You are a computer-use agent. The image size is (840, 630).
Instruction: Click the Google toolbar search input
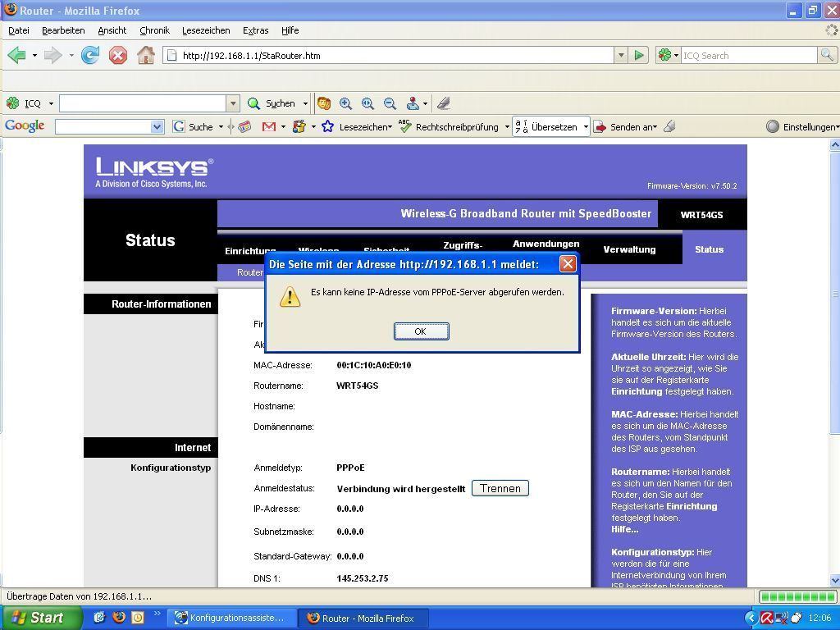(x=103, y=126)
